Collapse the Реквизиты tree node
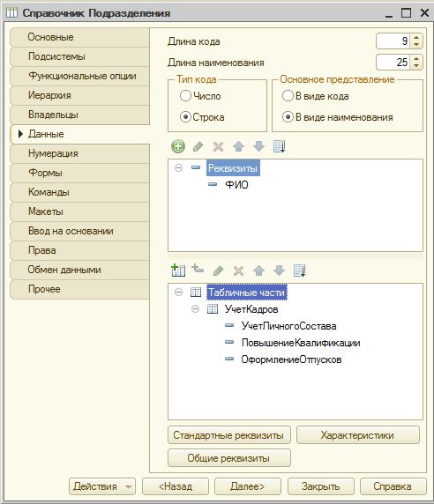The image size is (434, 504). [x=178, y=167]
